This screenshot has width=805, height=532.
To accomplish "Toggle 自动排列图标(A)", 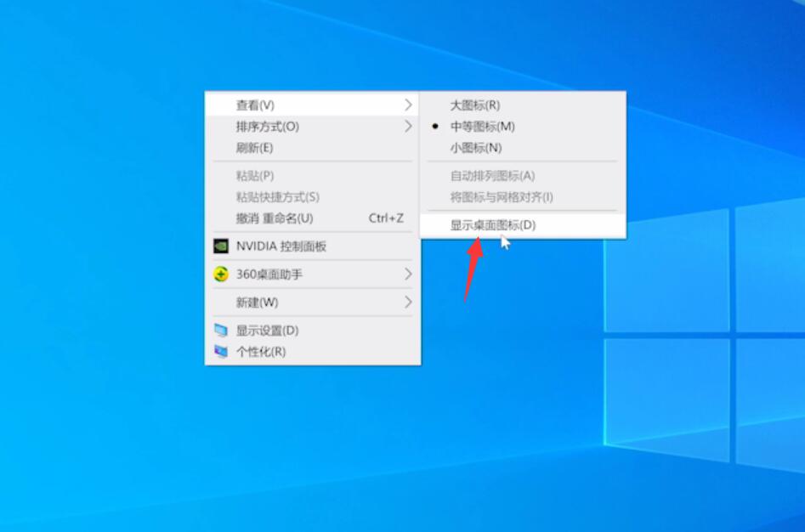I will (523, 176).
